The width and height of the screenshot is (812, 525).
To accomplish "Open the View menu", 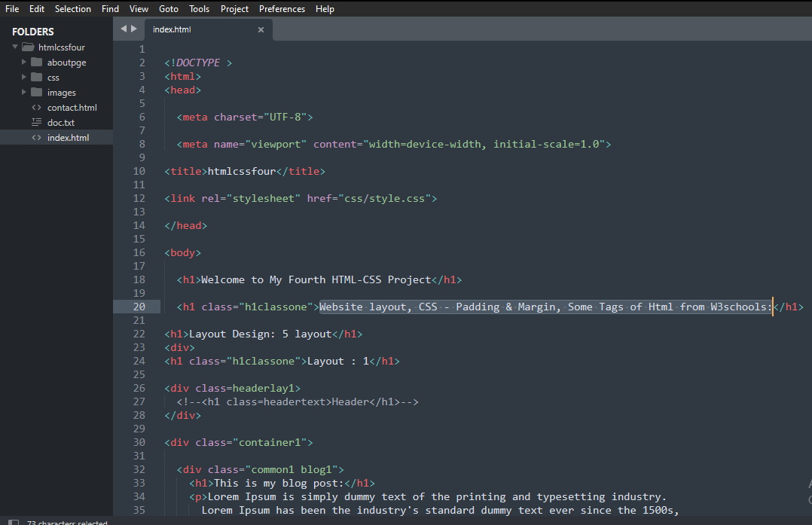I will click(139, 9).
